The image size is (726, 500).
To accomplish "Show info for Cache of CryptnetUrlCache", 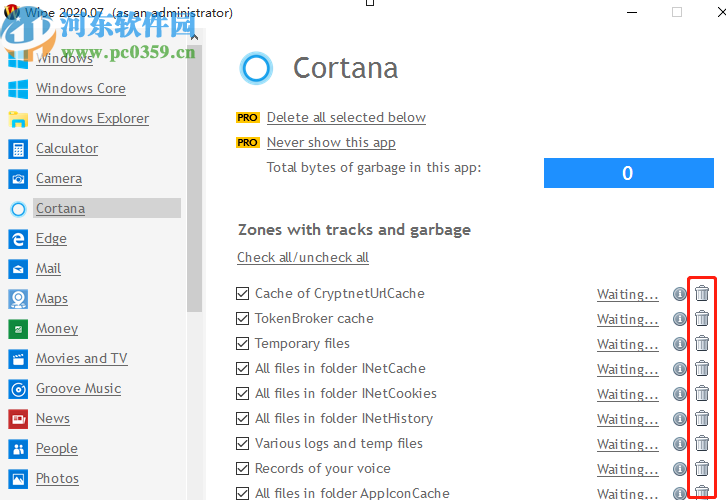I will pyautogui.click(x=679, y=294).
